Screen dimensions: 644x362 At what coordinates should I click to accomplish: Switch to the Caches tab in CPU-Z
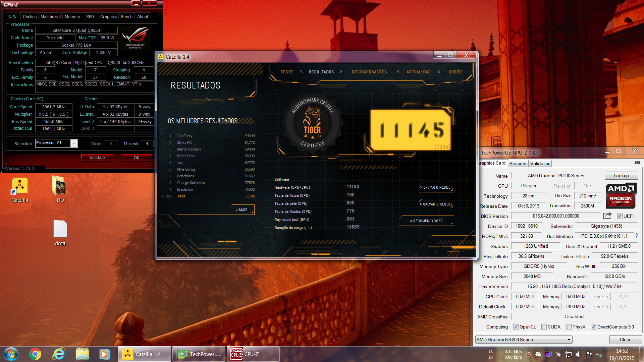click(30, 16)
